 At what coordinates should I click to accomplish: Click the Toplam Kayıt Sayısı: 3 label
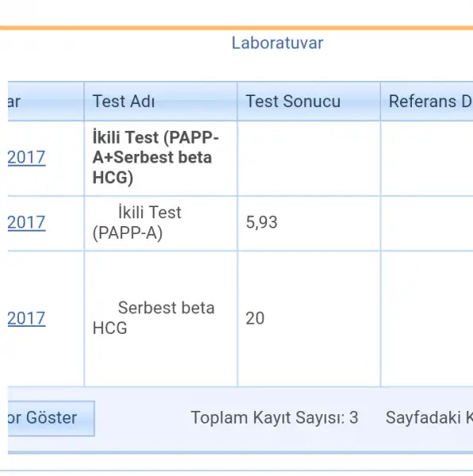(x=275, y=417)
